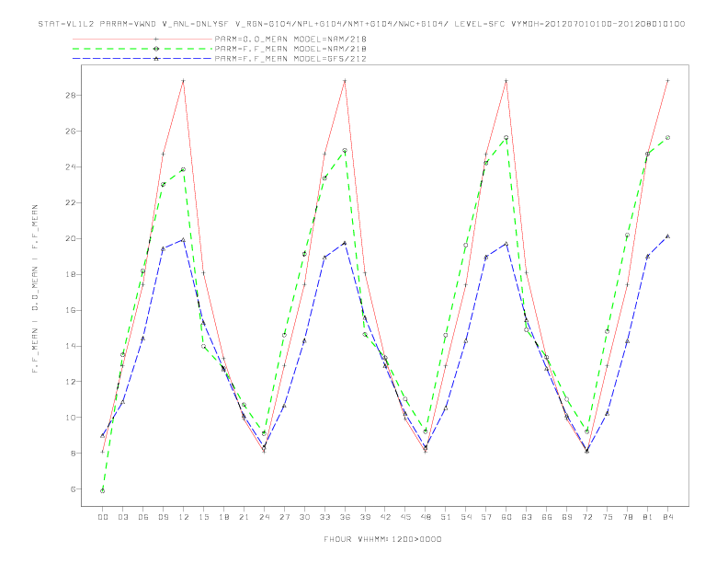The image size is (728, 563).
Task: Click x-axis forecast hour label 45
Action: click(405, 517)
